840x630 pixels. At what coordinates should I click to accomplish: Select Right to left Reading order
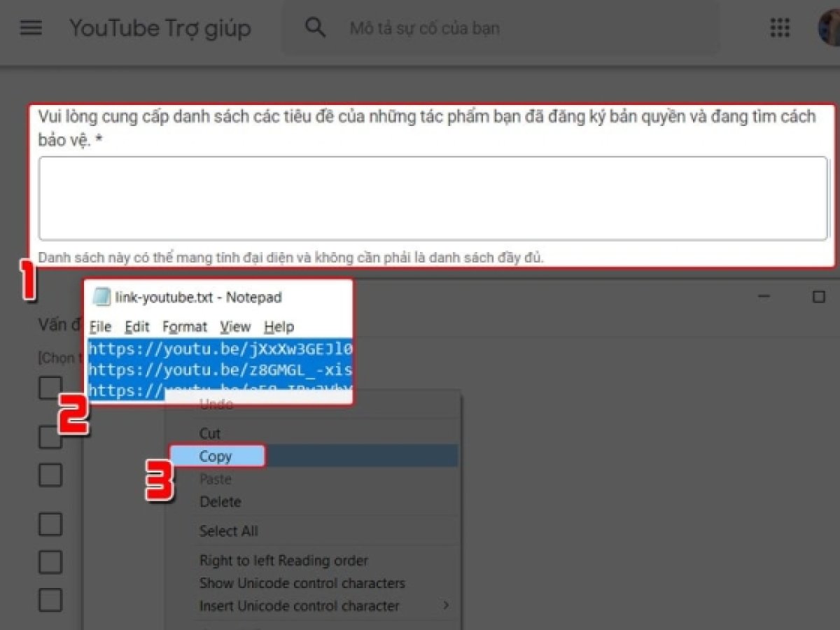click(311, 561)
